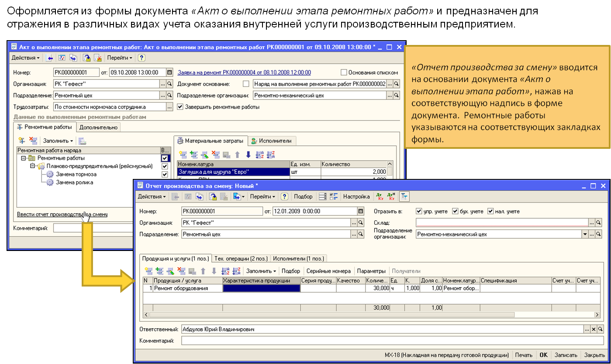Click Печать button

click(x=523, y=355)
